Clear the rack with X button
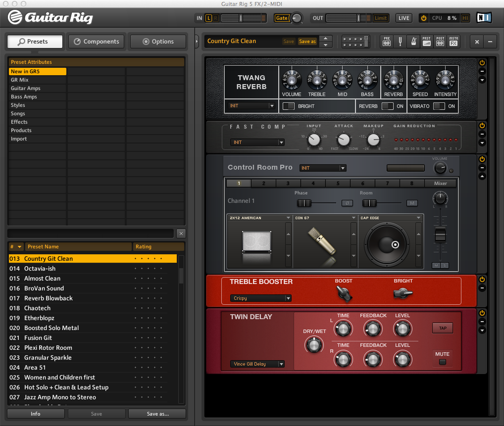This screenshot has height=426, width=504. (x=477, y=42)
